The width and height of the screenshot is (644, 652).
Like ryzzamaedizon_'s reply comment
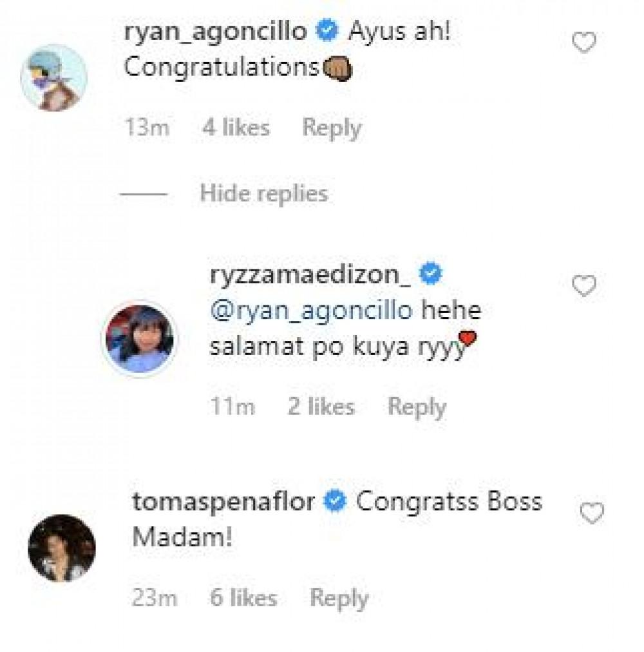point(584,287)
